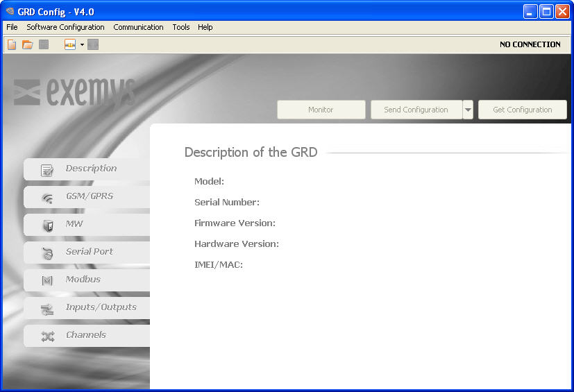This screenshot has height=392, width=574.
Task: Expand the connection type dropdown arrow
Action: (82, 44)
